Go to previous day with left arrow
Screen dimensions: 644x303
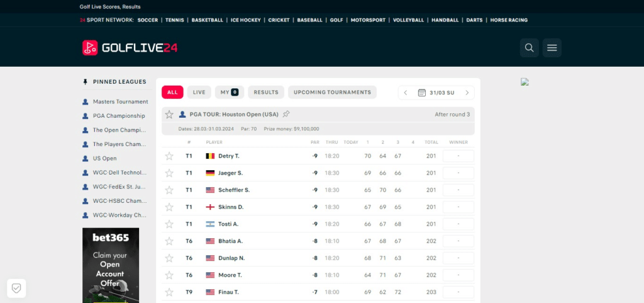click(x=406, y=93)
